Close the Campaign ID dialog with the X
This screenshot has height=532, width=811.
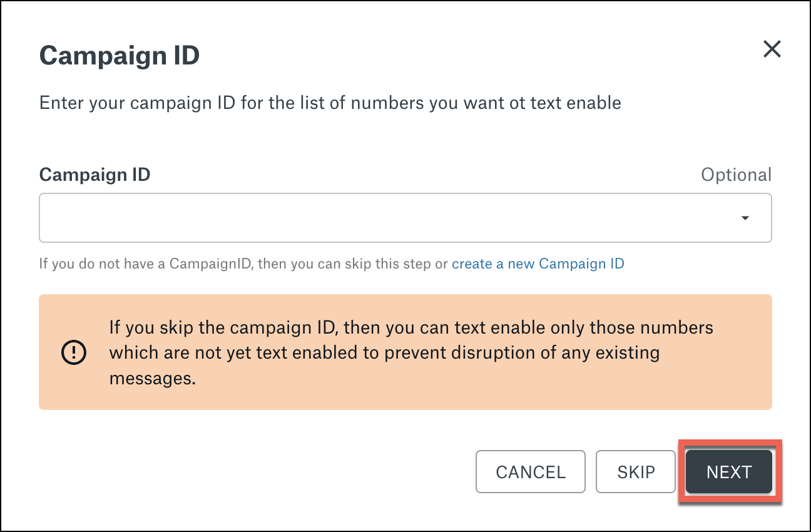click(x=772, y=49)
